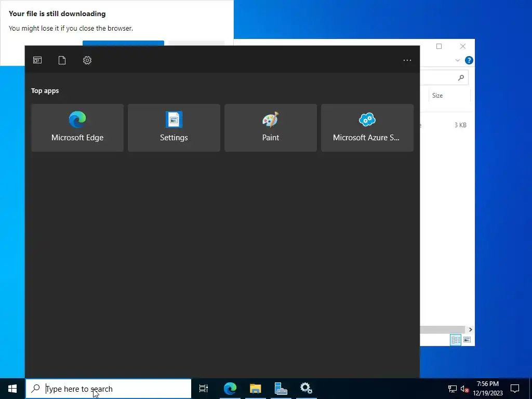Open Microsoft Edge from Top apps
Viewport: 532px width, 399px height.
click(x=77, y=128)
